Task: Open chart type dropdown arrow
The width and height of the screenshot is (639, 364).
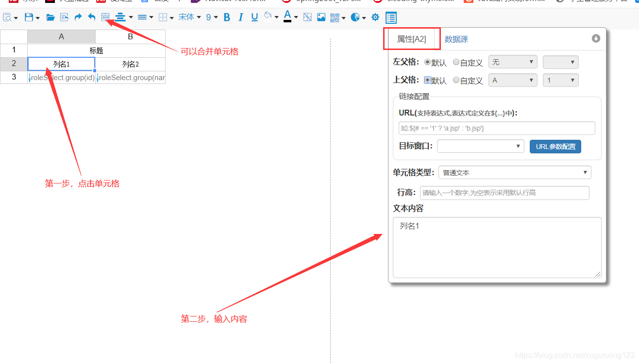Action: pyautogui.click(x=364, y=18)
